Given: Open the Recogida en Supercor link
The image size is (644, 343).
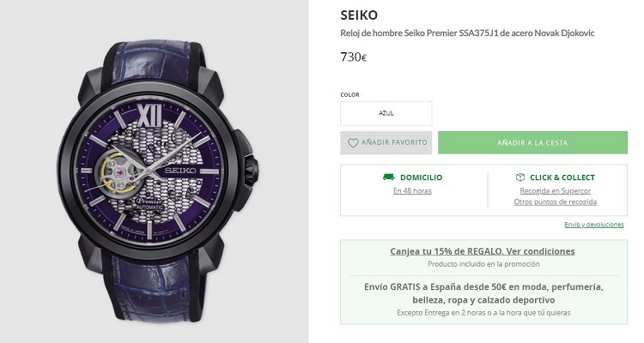Looking at the screenshot, I should 555,190.
